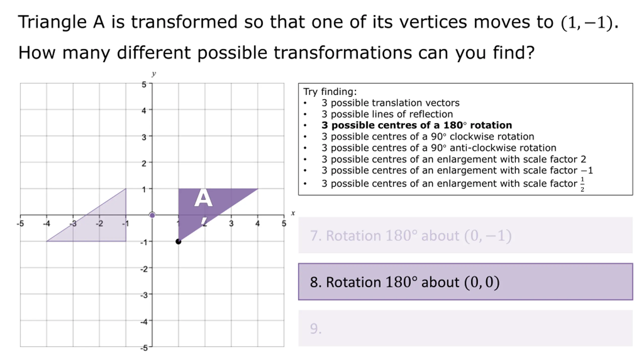Click the hint about 3 possible translation vectors
Viewport: 644px width, 362px height.
[390, 103]
